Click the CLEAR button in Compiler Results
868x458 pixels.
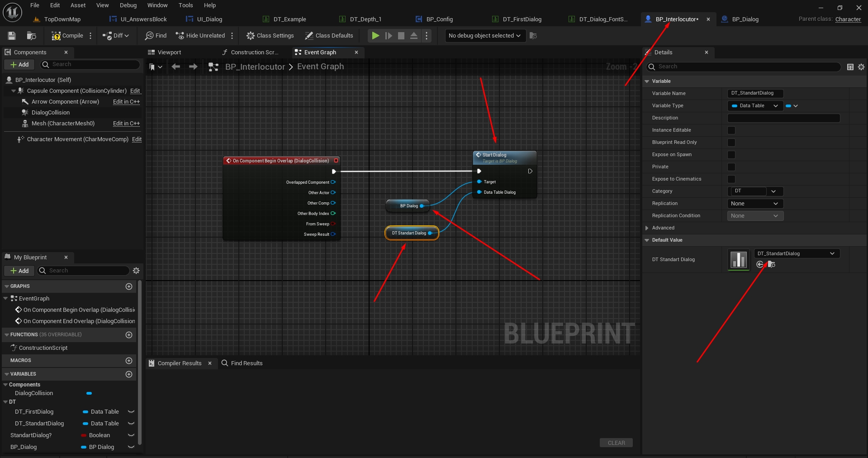pos(616,443)
